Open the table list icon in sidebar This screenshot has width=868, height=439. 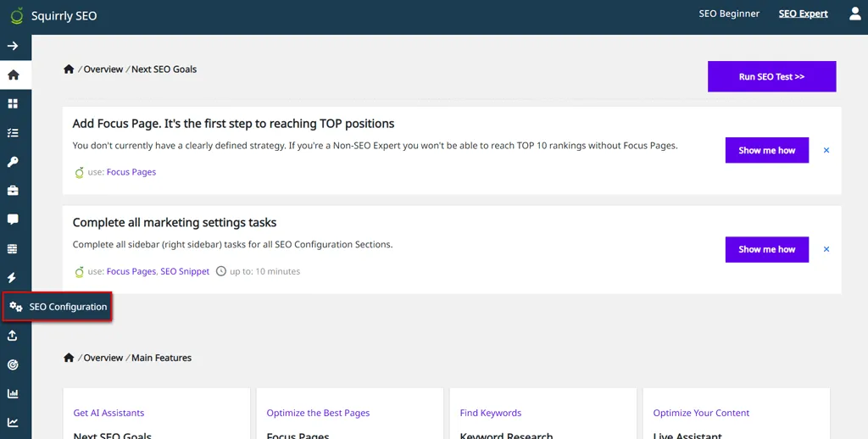13,249
